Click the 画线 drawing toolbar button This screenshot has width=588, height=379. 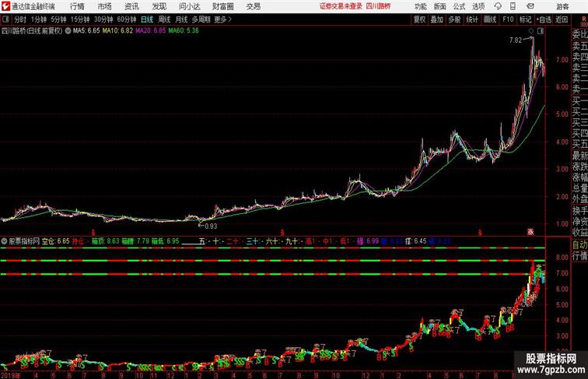[490, 19]
